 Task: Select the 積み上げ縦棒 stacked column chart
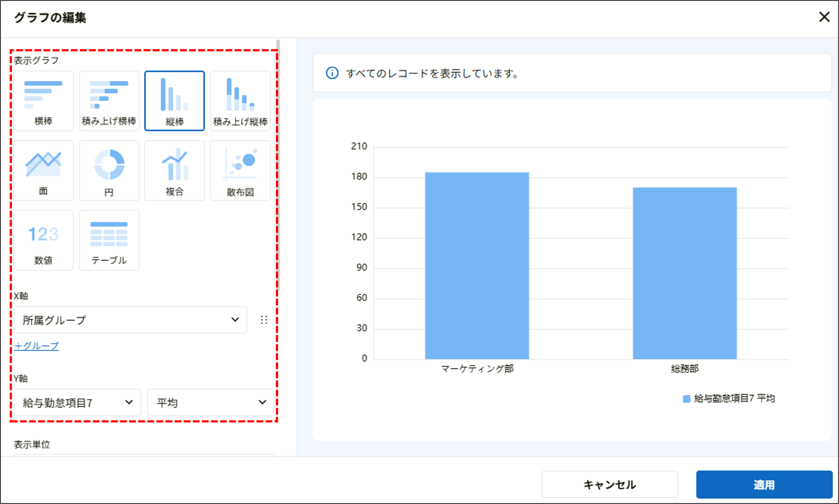pyautogui.click(x=240, y=100)
